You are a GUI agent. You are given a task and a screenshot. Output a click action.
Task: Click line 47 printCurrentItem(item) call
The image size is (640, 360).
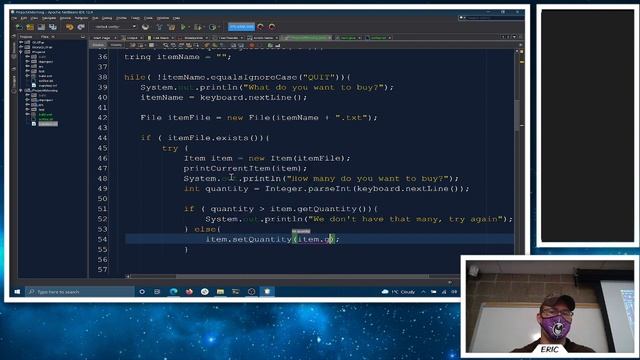[245, 168]
